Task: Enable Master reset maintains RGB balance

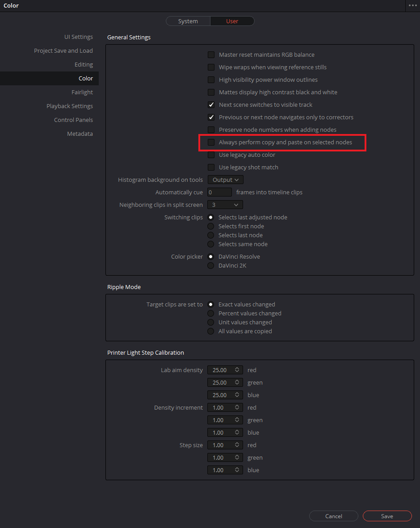Action: click(x=211, y=54)
